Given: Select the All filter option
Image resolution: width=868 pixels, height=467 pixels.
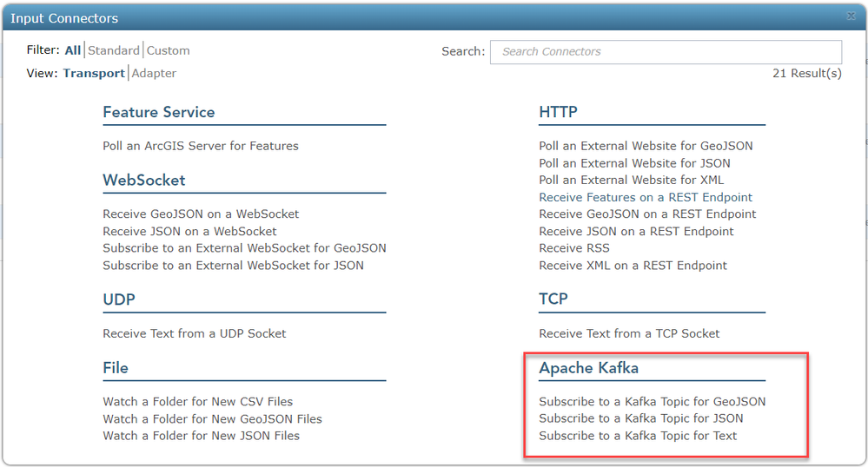Looking at the screenshot, I should coord(73,51).
